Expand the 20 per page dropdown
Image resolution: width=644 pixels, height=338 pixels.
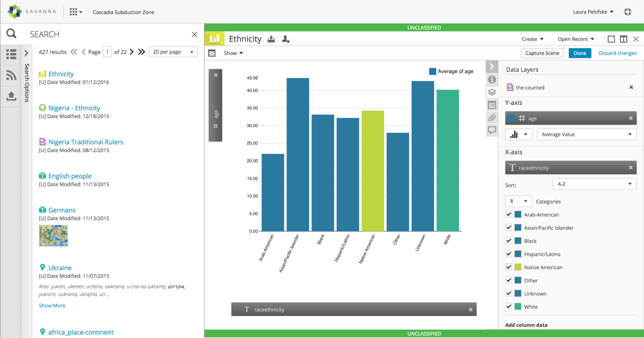(173, 52)
